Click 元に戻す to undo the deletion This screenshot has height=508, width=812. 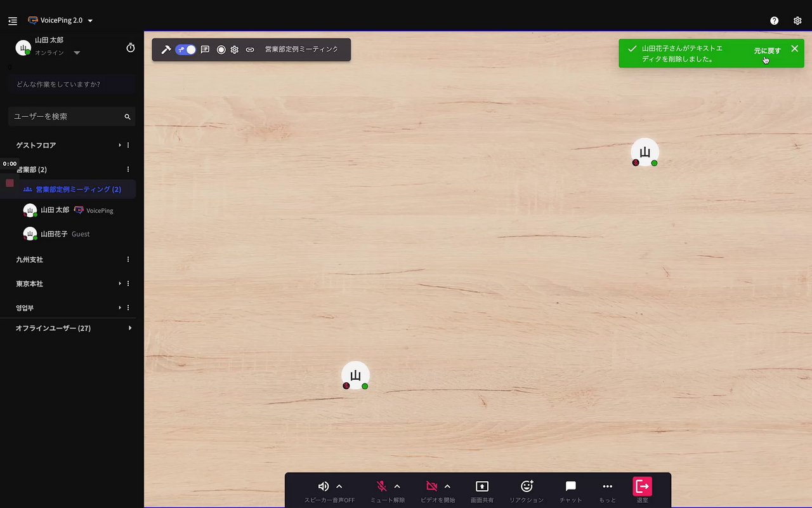coord(768,51)
